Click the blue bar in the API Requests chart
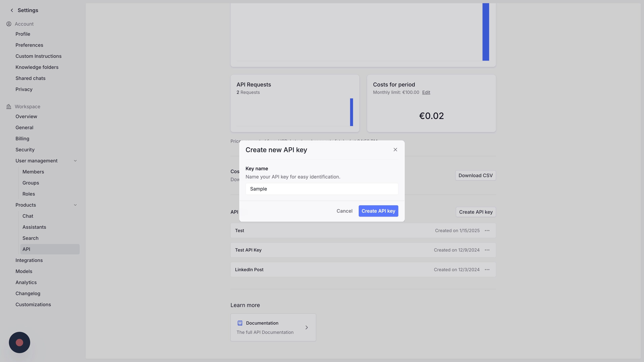644x362 pixels. coord(351,112)
